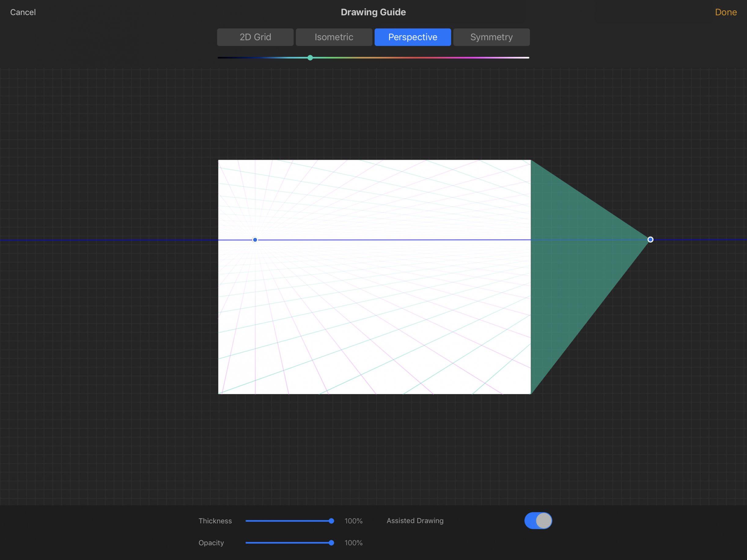Viewport: 747px width, 560px height.
Task: Click the Opacity slider handle
Action: pos(331,543)
